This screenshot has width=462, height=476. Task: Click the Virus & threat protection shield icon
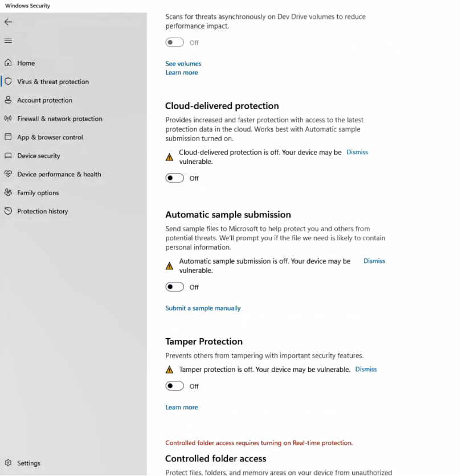pyautogui.click(x=8, y=81)
